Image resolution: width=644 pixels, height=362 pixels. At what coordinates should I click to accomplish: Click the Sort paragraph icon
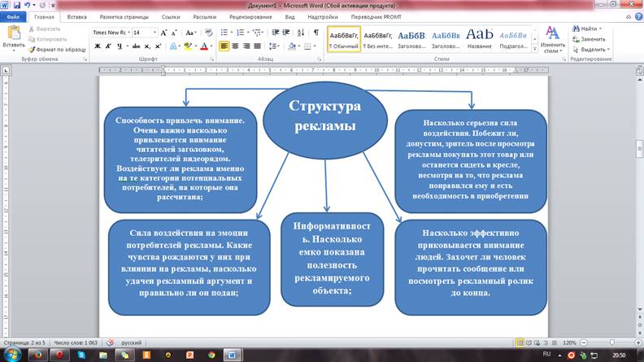point(300,32)
